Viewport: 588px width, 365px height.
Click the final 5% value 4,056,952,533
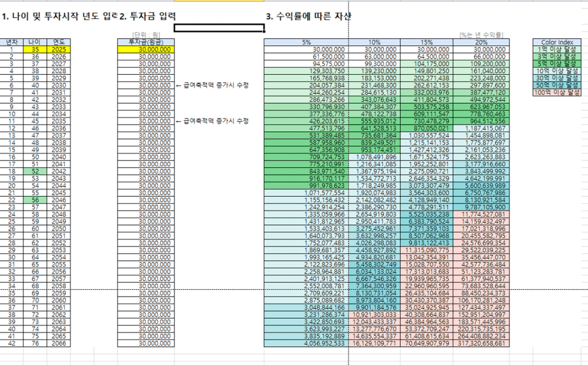(306, 343)
